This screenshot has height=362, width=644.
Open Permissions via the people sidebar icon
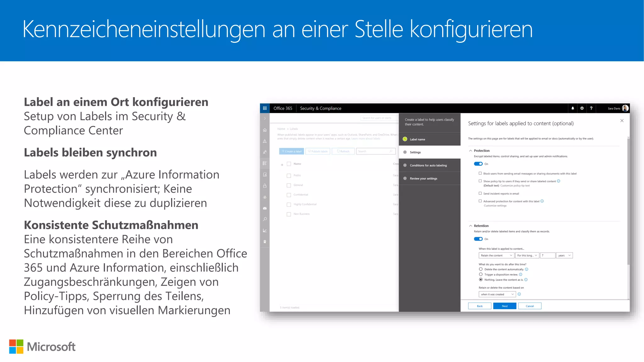pyautogui.click(x=265, y=152)
